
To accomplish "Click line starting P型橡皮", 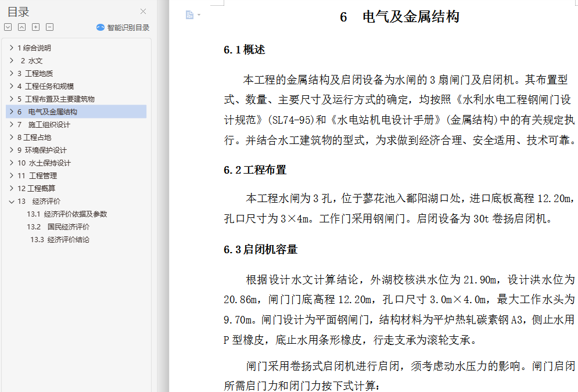I will [x=350, y=339].
